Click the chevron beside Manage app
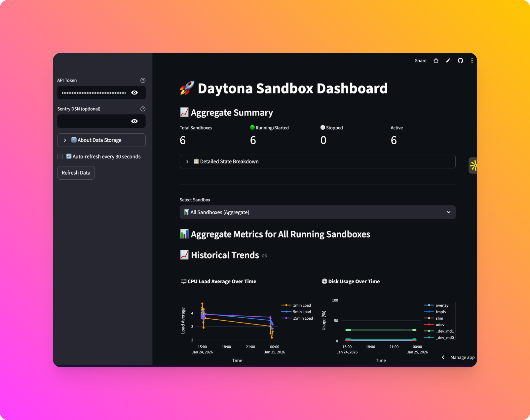The image size is (530, 420). [443, 357]
